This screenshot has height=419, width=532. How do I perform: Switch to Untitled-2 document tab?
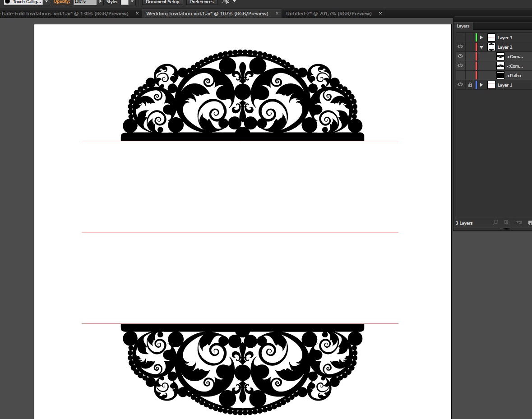coord(329,14)
